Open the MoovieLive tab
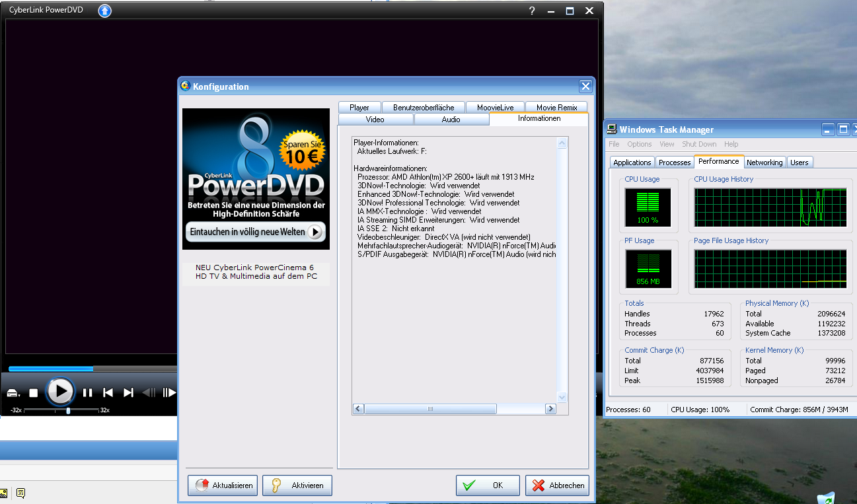Screen dimensions: 857x504 496,107
